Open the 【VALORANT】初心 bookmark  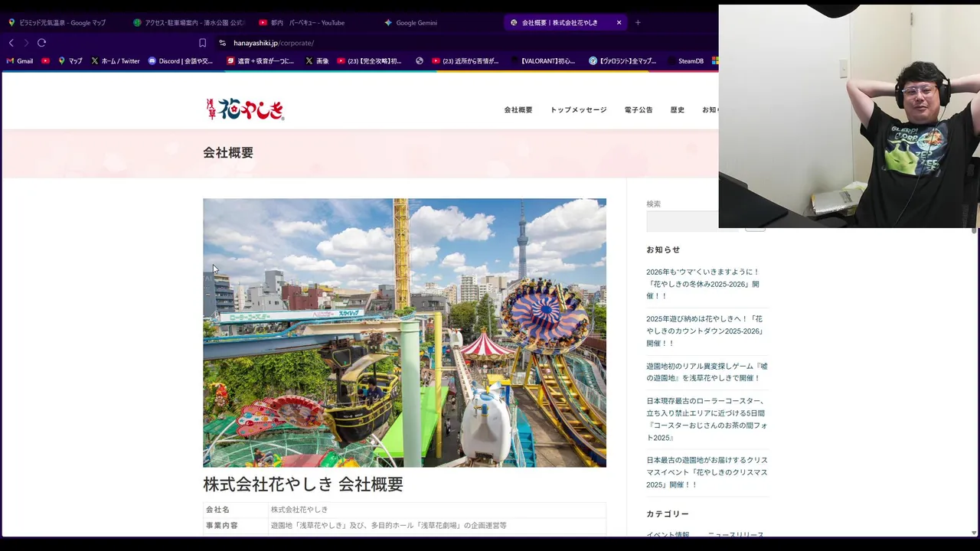pos(542,60)
